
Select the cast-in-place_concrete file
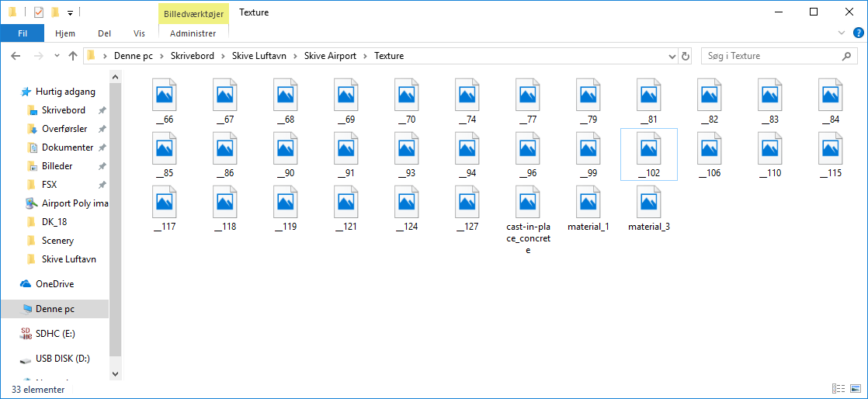point(528,220)
